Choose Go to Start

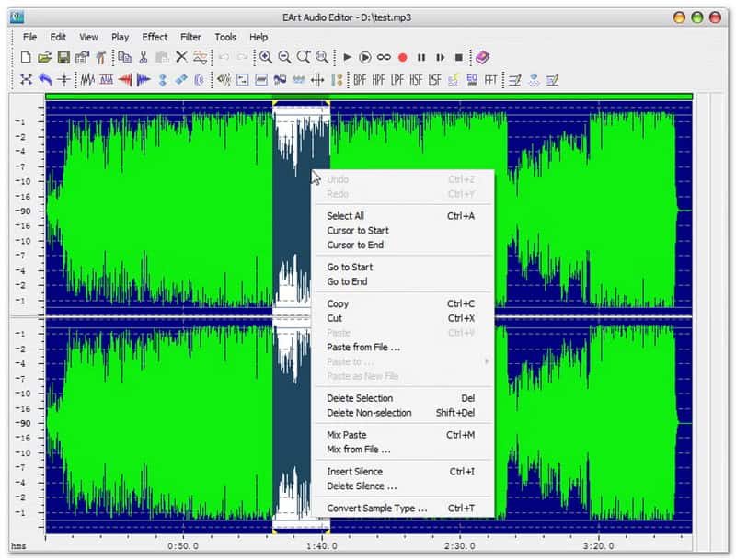[402, 267]
